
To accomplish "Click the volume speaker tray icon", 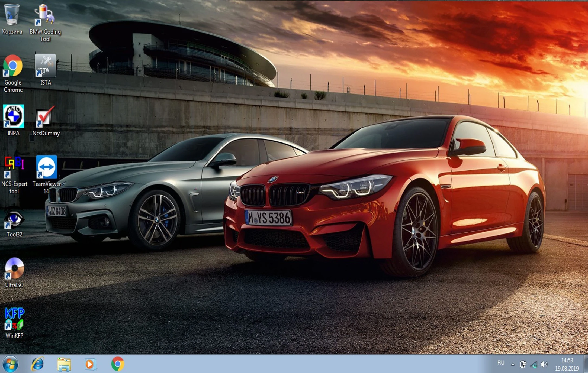I will [x=544, y=364].
